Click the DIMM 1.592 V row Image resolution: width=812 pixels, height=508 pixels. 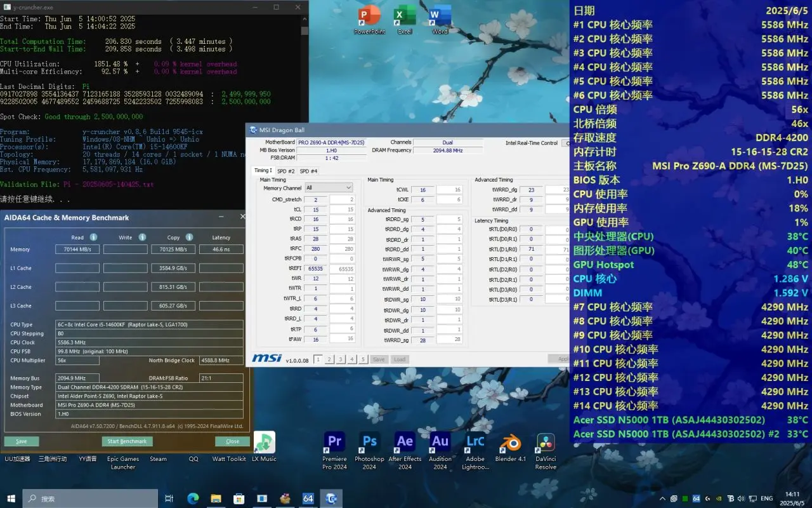coord(690,293)
